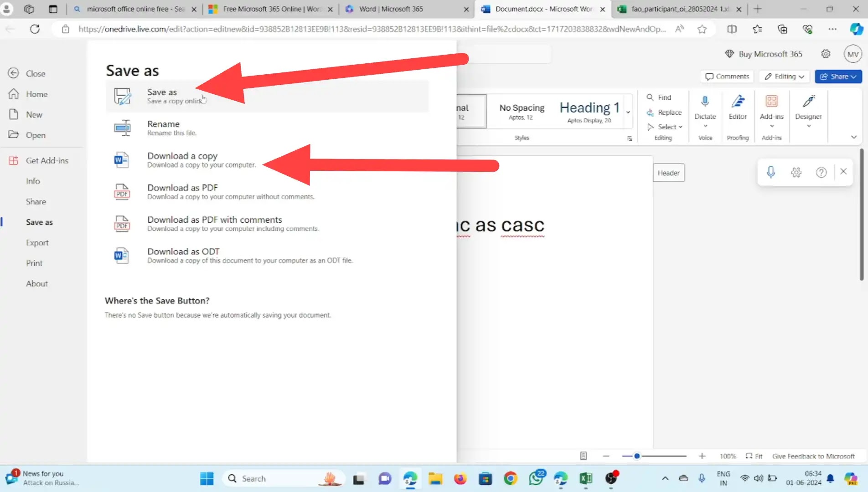This screenshot has height=492, width=868.
Task: Select Download a copy to your computer
Action: pos(267,160)
